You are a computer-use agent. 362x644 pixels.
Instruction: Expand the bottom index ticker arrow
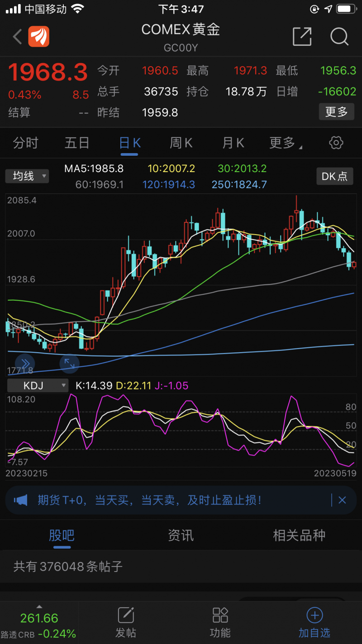tap(39, 606)
